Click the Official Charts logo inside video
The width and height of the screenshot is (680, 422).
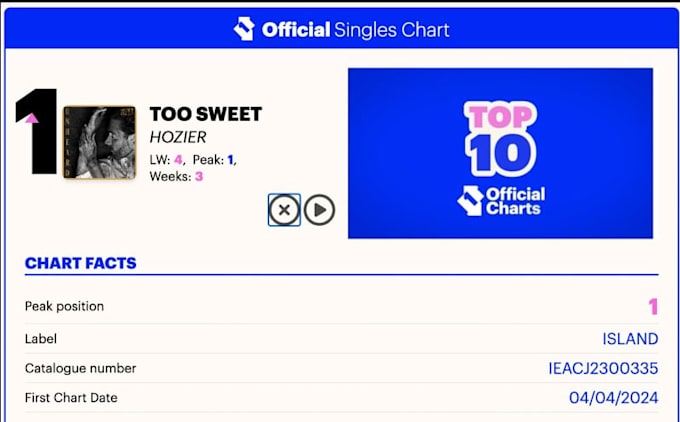pyautogui.click(x=501, y=201)
